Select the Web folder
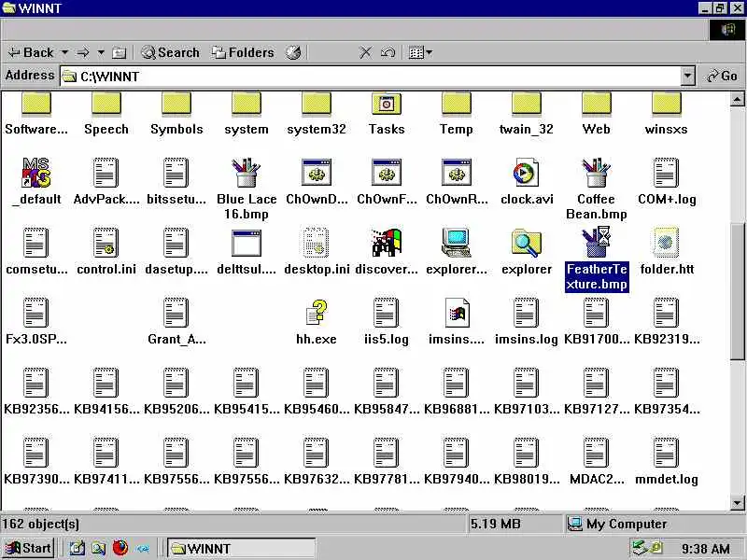 click(x=597, y=114)
